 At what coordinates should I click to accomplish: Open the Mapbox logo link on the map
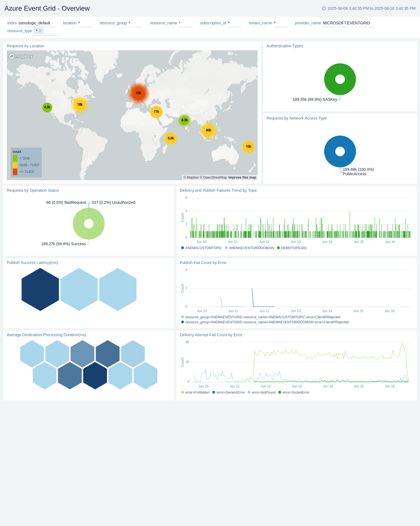click(x=21, y=56)
